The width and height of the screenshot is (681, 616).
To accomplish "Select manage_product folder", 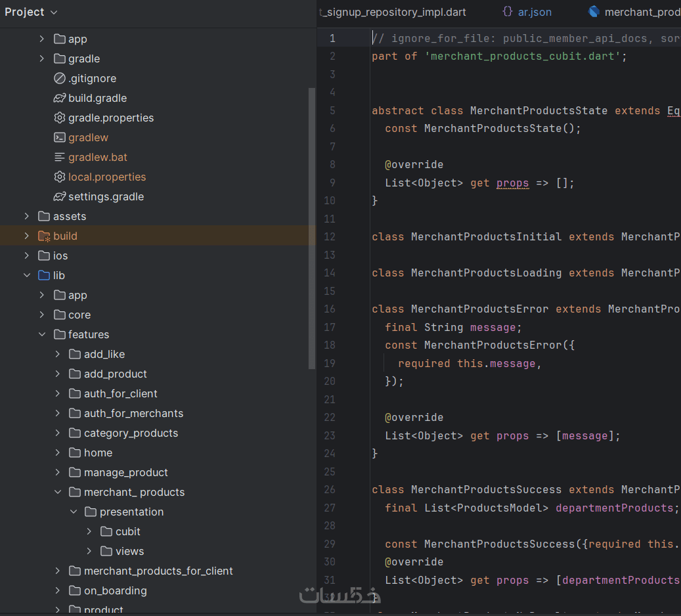I will [x=125, y=473].
